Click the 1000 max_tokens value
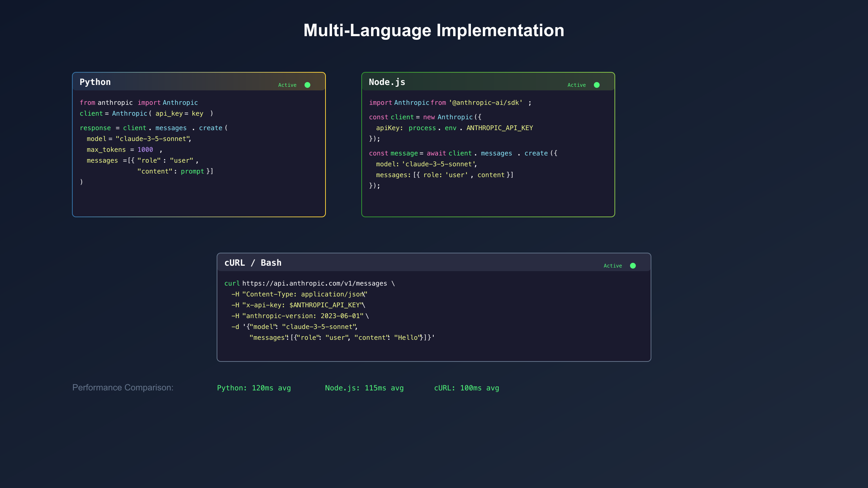Viewport: 868px width, 488px height. (x=145, y=150)
